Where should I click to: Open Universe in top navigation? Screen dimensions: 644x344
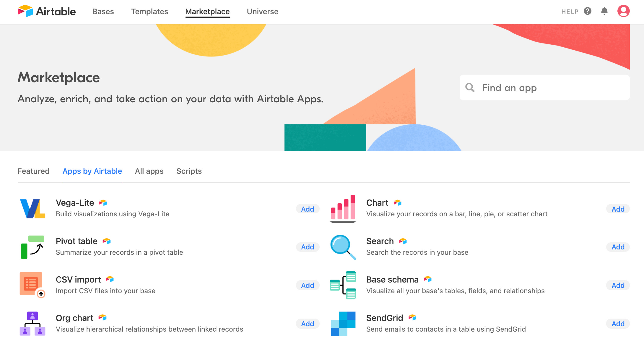(262, 12)
